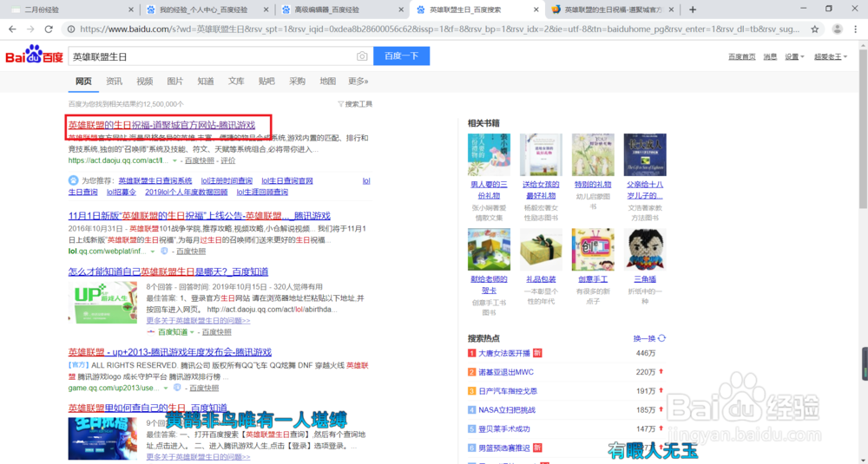This screenshot has height=464, width=868.
Task: Click browser forward arrow
Action: 30,29
